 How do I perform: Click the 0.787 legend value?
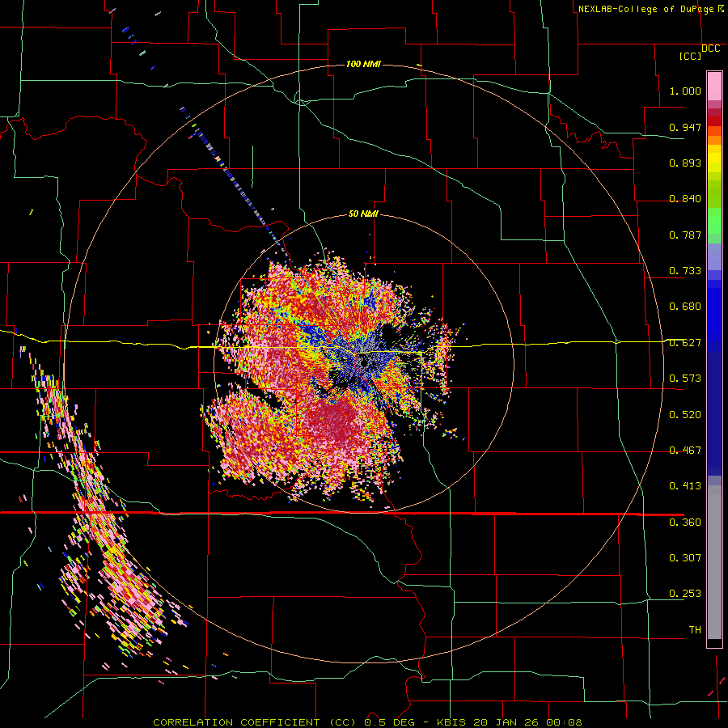[685, 235]
